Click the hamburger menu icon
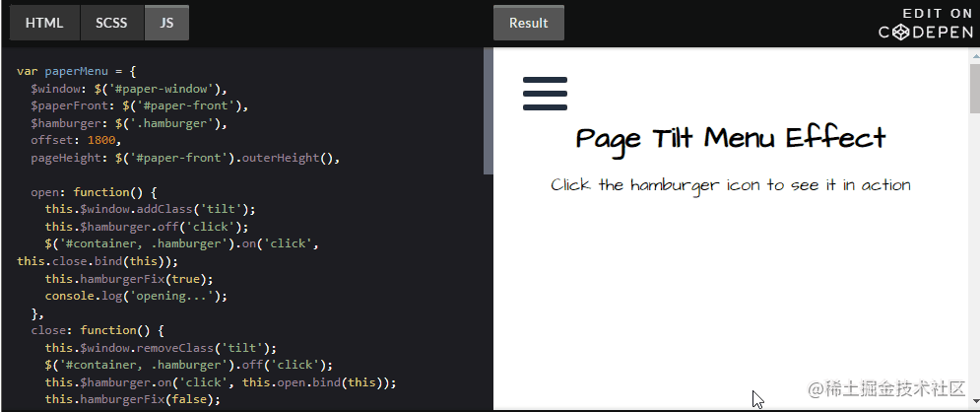The height and width of the screenshot is (412, 980). click(545, 94)
